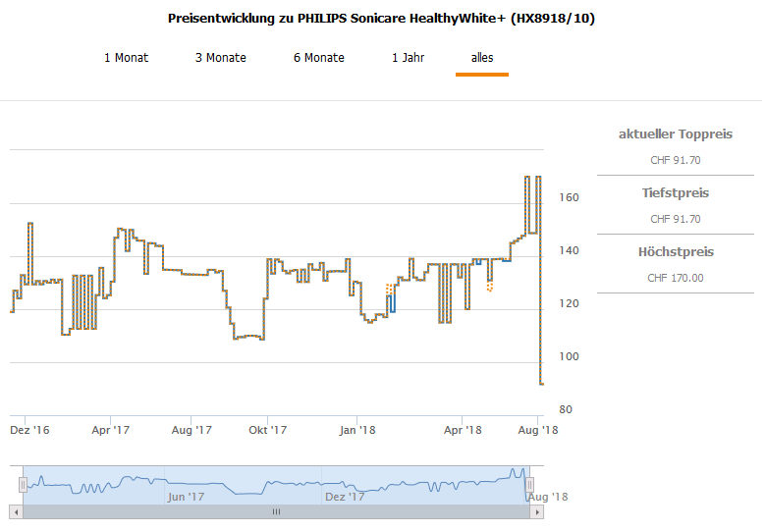Click the Dez '17 label in navigator
765x532 pixels.
point(345,497)
